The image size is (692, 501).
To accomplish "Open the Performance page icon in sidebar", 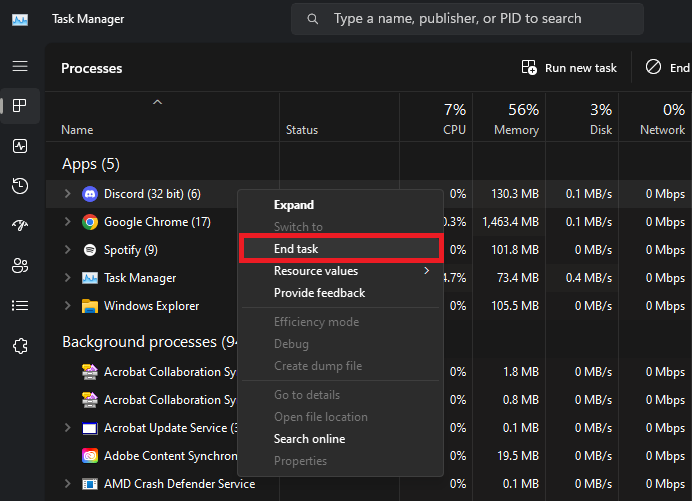I will click(20, 146).
